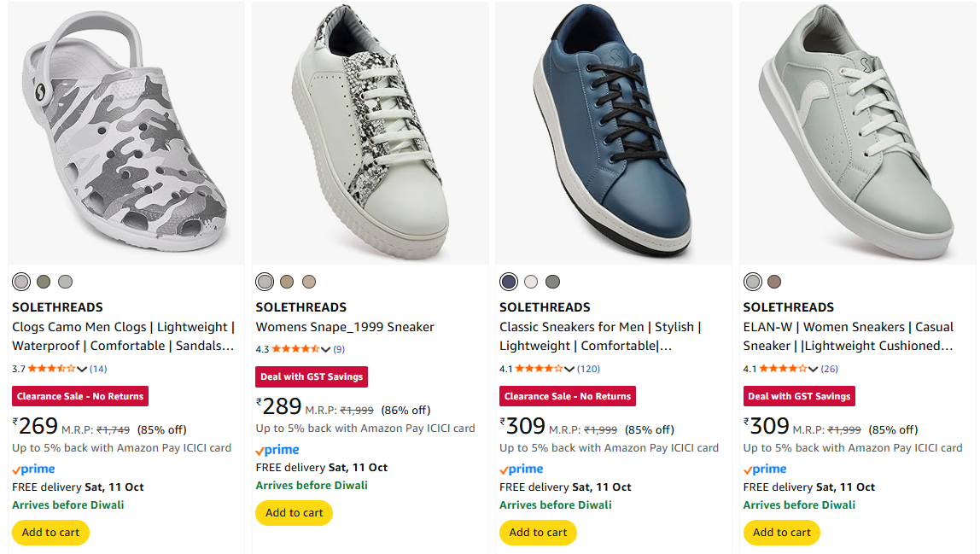Image resolution: width=980 pixels, height=554 pixels.
Task: Click the blue Classic Sneaker product image
Action: click(x=613, y=132)
